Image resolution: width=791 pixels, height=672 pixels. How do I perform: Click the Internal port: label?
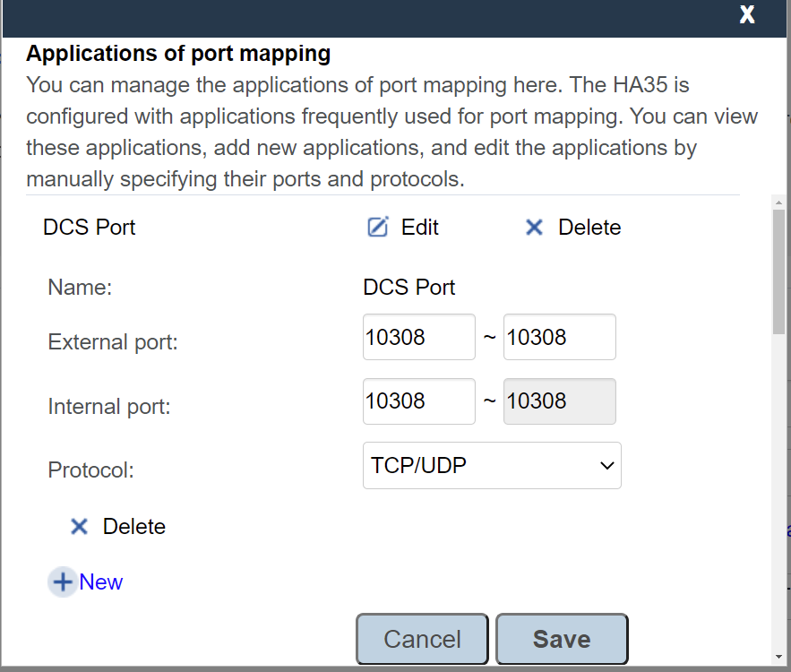pos(109,406)
